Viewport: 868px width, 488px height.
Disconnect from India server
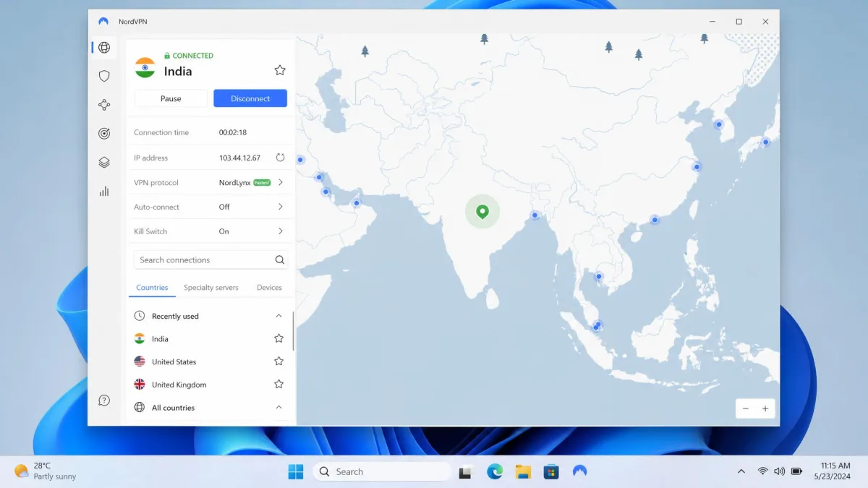(250, 98)
